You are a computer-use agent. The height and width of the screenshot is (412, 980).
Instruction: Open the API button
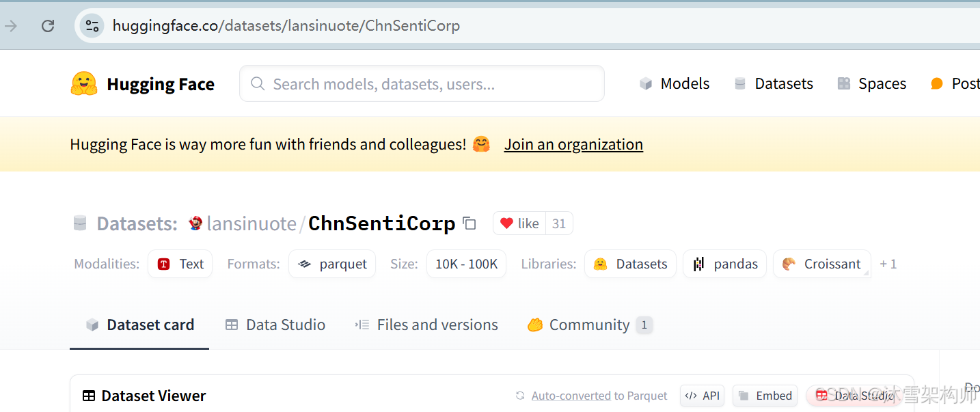[702, 396]
